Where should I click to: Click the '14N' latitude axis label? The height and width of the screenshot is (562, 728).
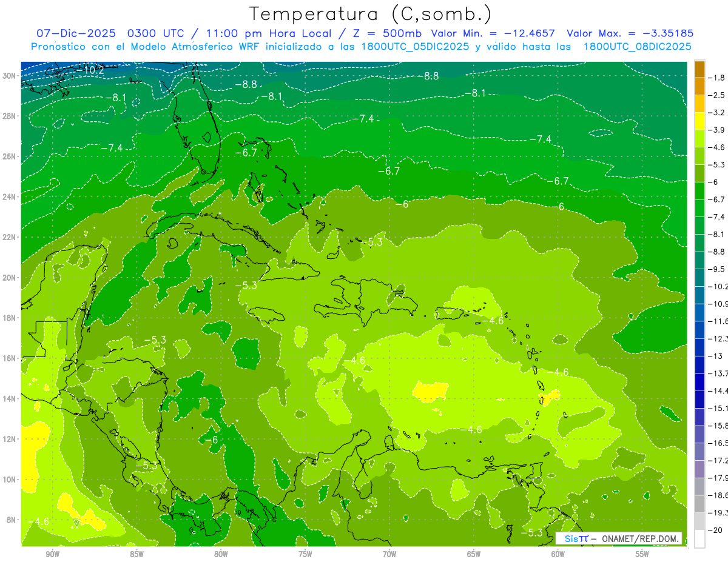(x=10, y=398)
